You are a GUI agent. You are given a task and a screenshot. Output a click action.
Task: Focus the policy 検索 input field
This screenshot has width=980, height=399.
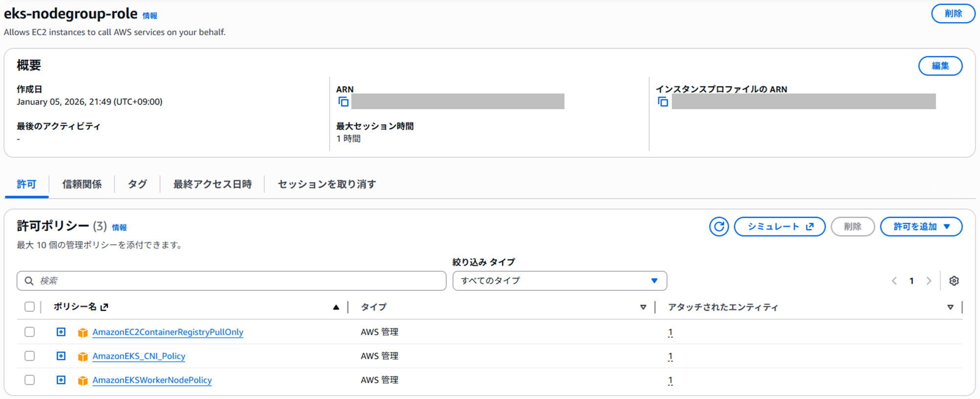point(231,281)
